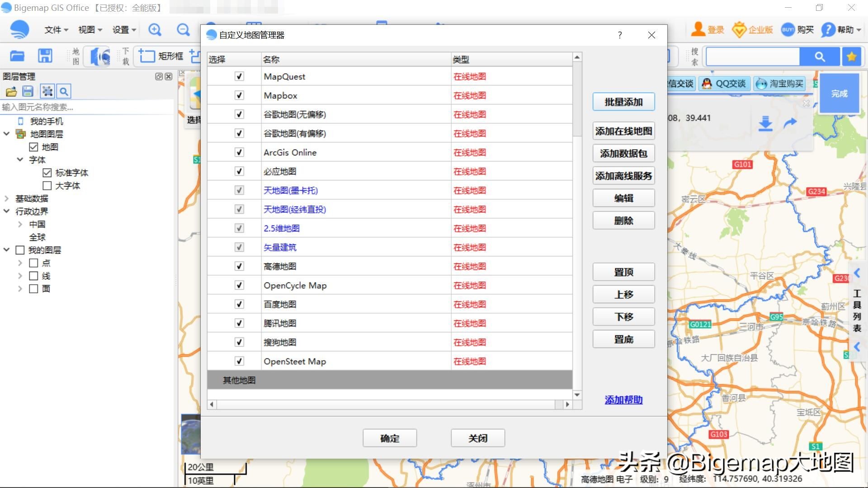
Task: Expand the 中国 tree node
Action: 19,224
